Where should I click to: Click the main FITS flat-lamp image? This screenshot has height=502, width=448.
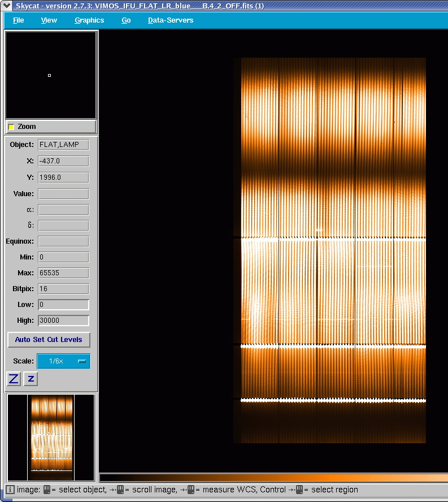click(x=329, y=250)
